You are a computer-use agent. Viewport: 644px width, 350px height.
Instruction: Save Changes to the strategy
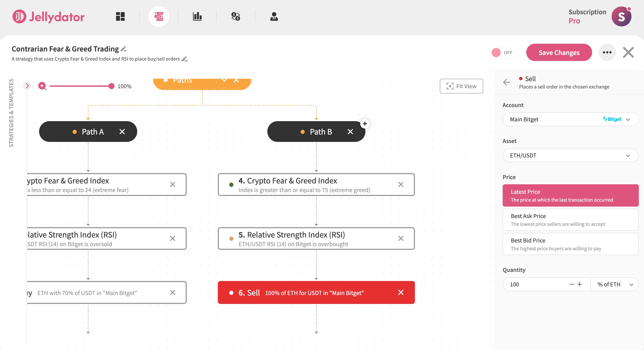[x=559, y=52]
